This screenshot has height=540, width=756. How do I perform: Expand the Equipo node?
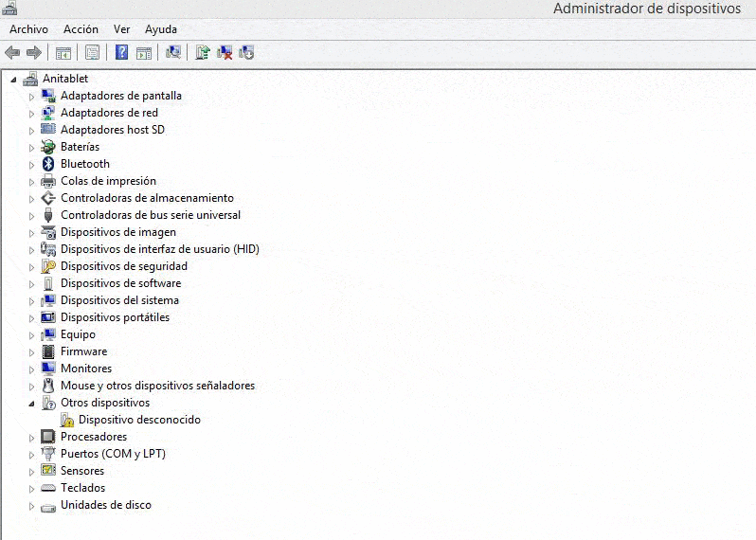pyautogui.click(x=31, y=335)
